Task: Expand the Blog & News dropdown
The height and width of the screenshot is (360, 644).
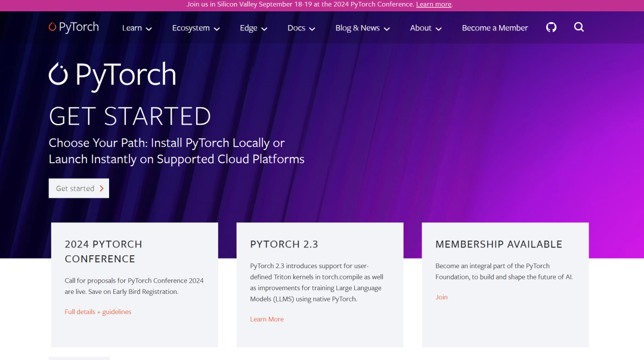Action: point(363,28)
